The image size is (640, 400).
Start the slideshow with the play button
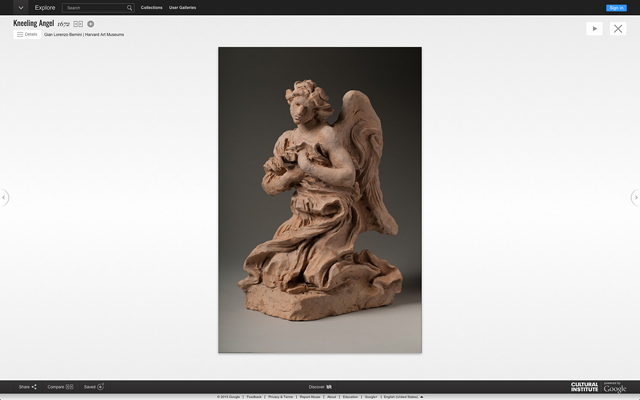[594, 29]
